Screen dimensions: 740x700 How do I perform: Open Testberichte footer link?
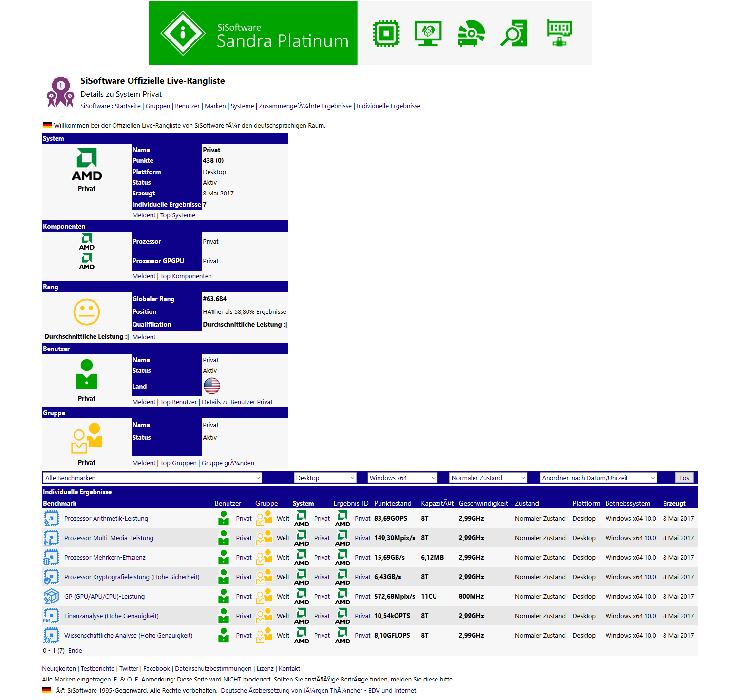(98, 668)
